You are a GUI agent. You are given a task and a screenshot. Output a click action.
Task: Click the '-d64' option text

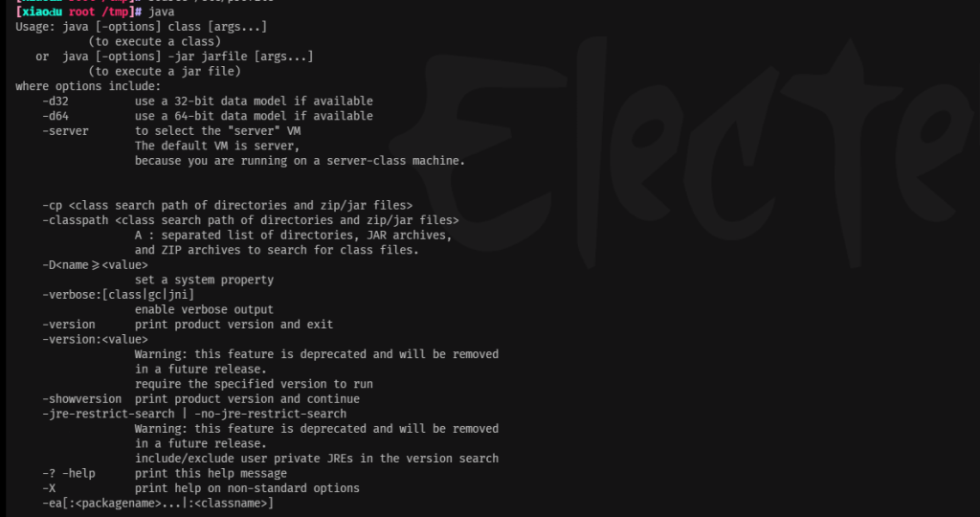[x=56, y=116]
